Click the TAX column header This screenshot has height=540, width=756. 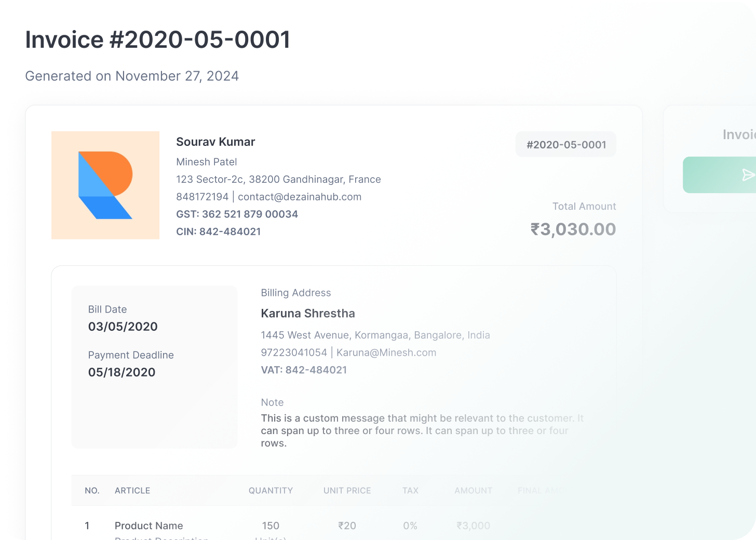410,491
